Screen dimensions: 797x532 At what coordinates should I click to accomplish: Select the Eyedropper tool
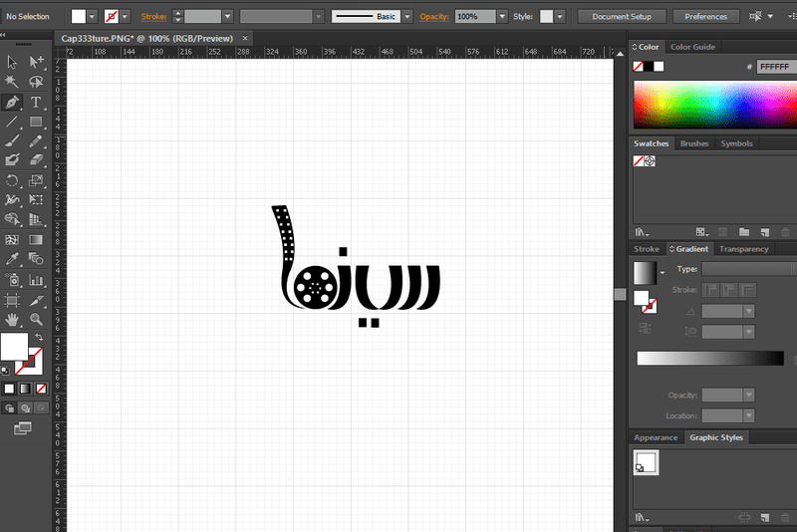coord(12,260)
